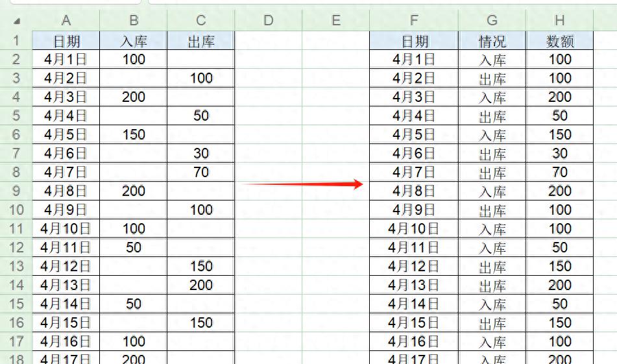The image size is (617, 364).
Task: Select cell H14 with value 200
Action: [559, 285]
